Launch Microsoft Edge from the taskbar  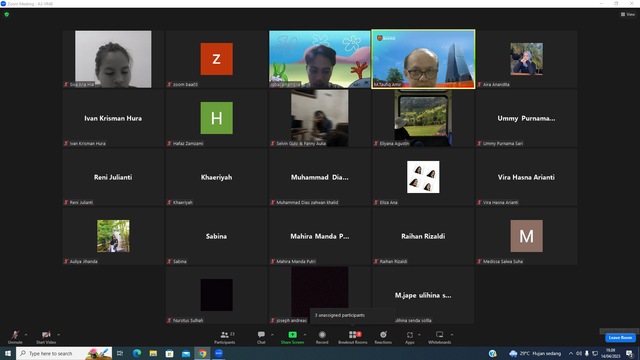[137, 353]
